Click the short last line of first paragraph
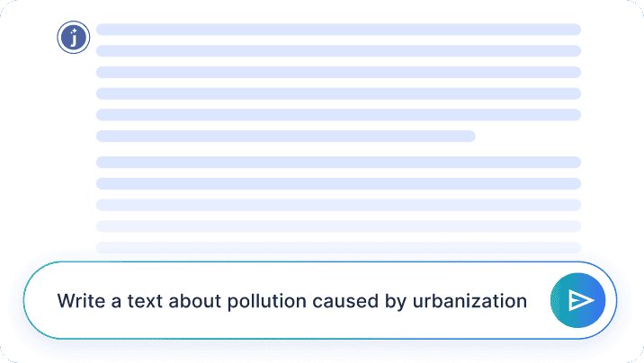This screenshot has width=644, height=363. (x=285, y=137)
